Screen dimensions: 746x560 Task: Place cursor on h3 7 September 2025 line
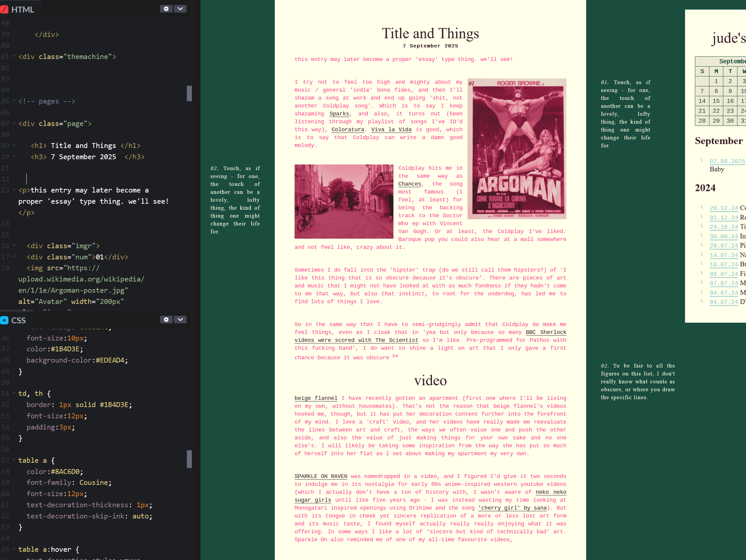point(88,157)
